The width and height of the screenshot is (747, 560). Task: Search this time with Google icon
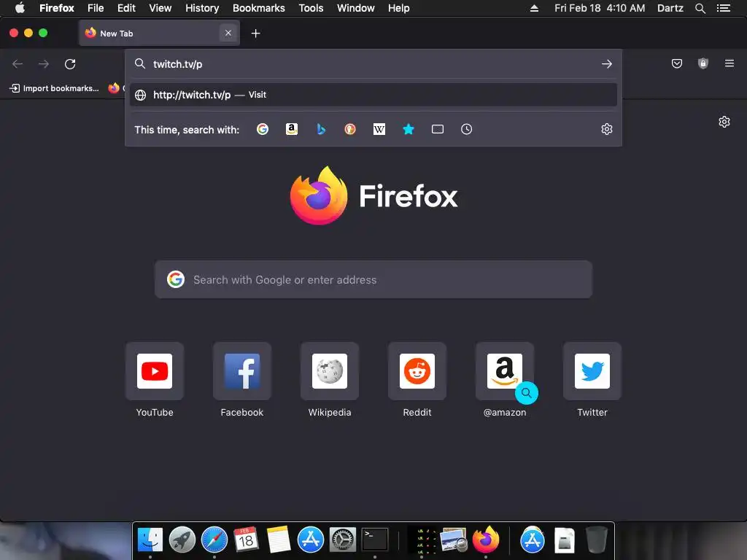click(x=263, y=129)
